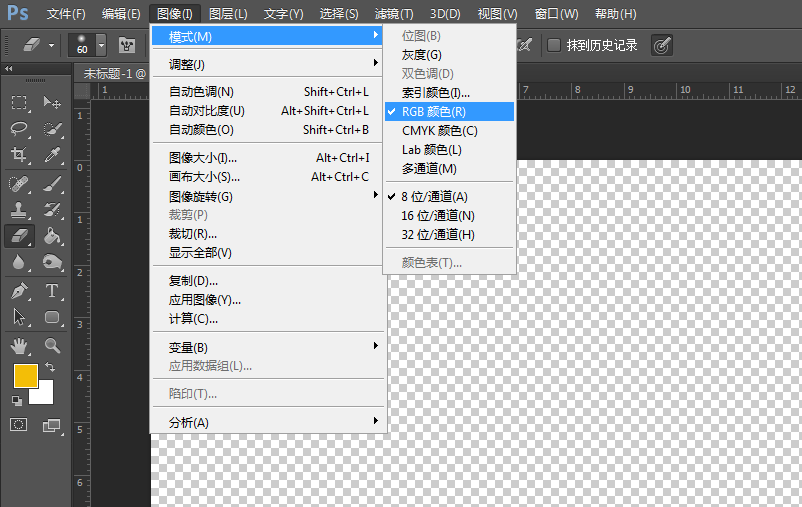This screenshot has height=507, width=802.
Task: Click Apply Image command
Action: (x=268, y=300)
